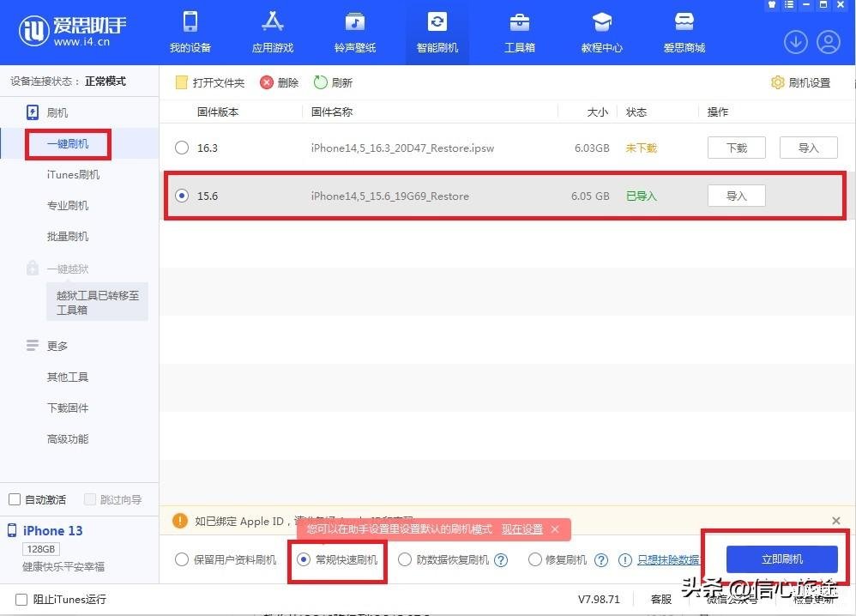Select 专业刷机 in the sidebar
The width and height of the screenshot is (856, 616).
coord(68,206)
